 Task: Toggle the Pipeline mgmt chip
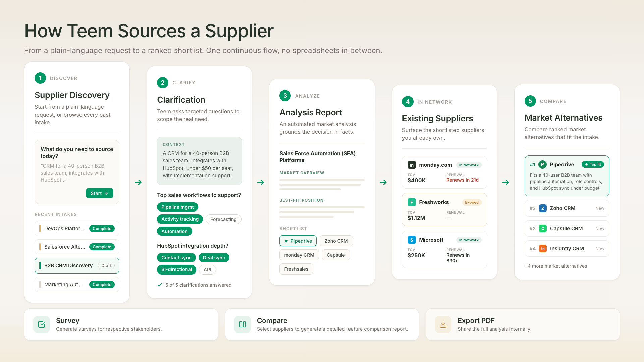pos(177,207)
